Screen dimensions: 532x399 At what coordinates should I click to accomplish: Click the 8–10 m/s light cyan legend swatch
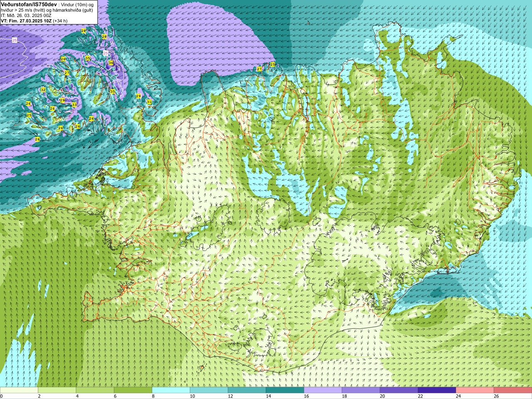click(171, 390)
